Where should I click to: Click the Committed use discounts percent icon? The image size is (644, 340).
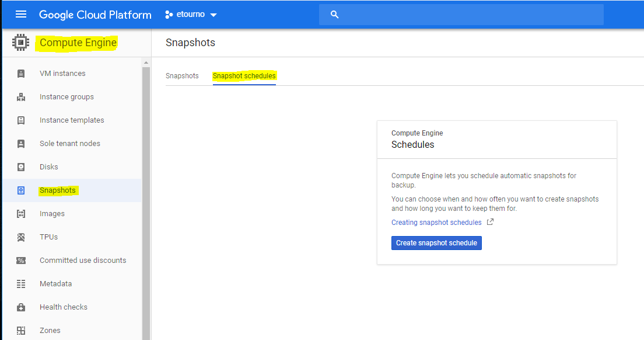tap(21, 261)
